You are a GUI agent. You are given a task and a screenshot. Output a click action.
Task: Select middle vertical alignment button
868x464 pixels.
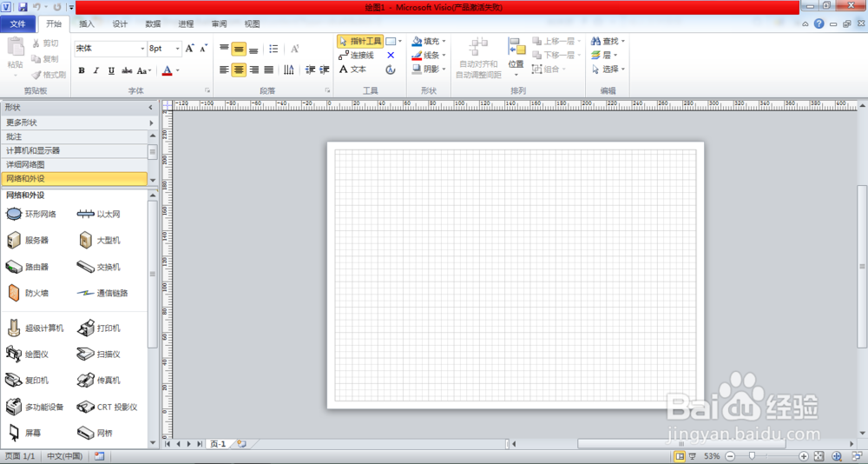pyautogui.click(x=239, y=49)
